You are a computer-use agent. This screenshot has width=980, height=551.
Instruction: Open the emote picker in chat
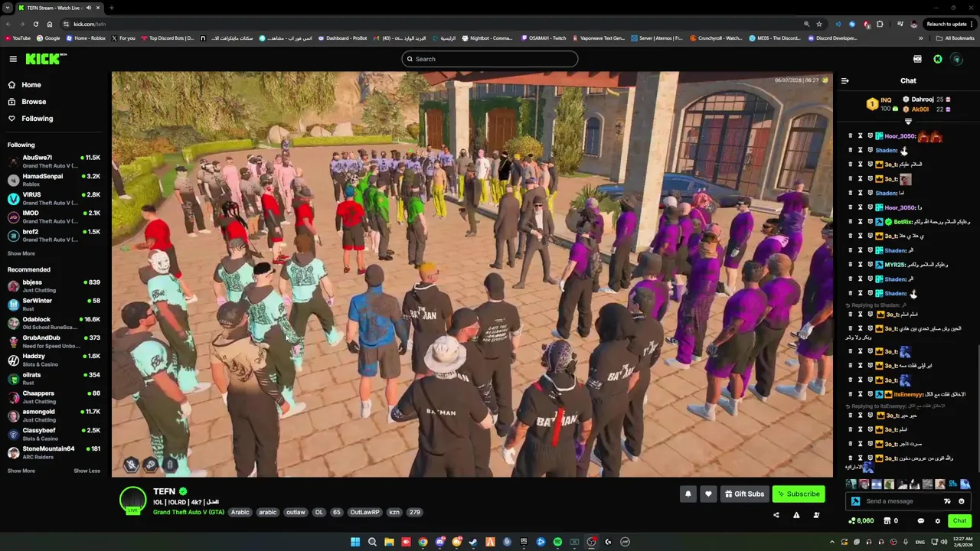962,501
